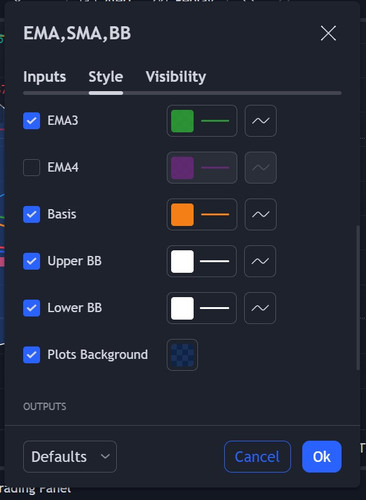Pick the orange Basis color swatch
This screenshot has width=366, height=500.
[x=182, y=214]
